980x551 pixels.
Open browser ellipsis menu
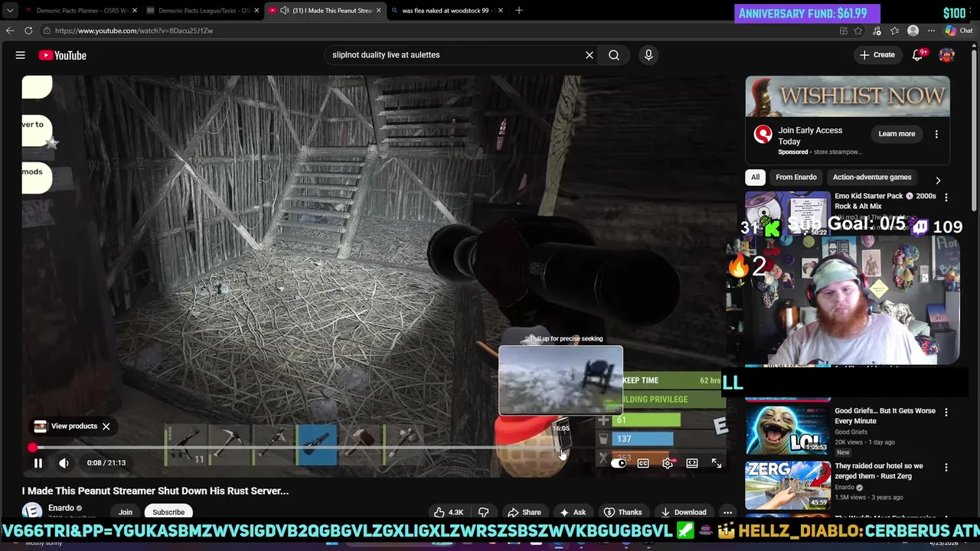coord(931,31)
